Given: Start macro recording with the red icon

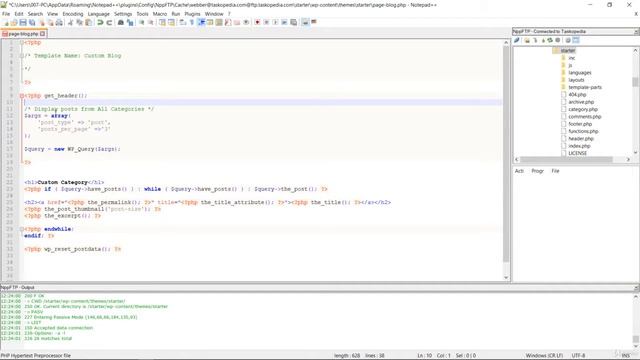Looking at the screenshot, I should (x=257, y=22).
